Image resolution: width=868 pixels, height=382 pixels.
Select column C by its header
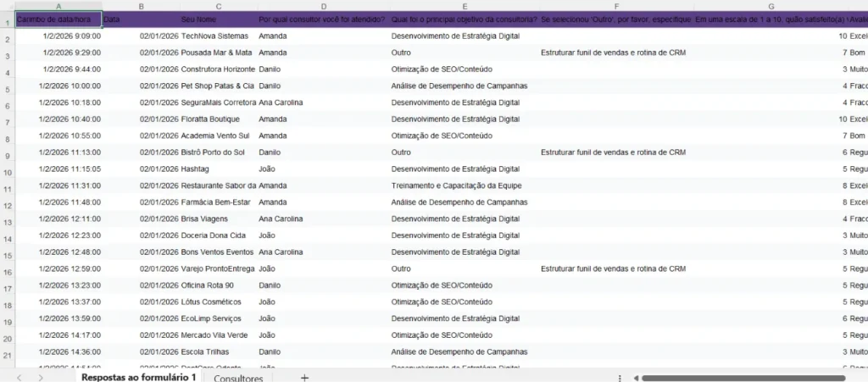click(x=219, y=7)
